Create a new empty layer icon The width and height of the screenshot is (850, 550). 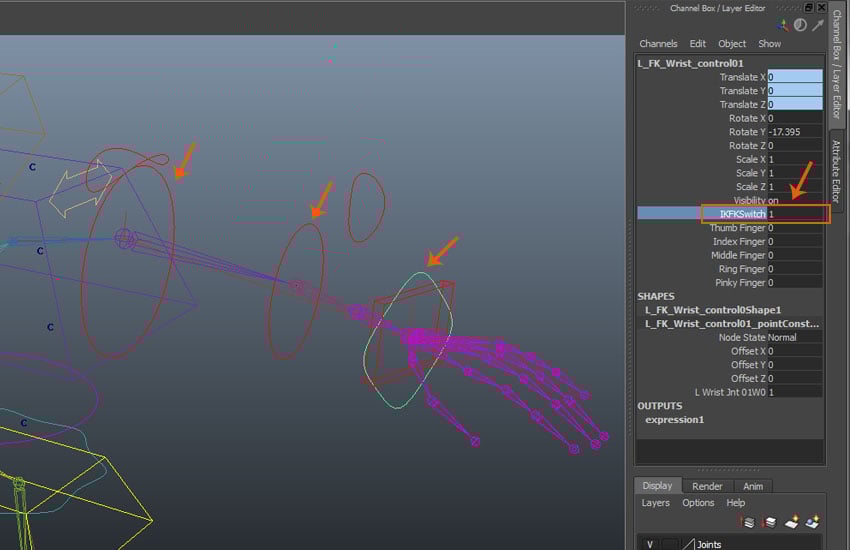[792, 522]
